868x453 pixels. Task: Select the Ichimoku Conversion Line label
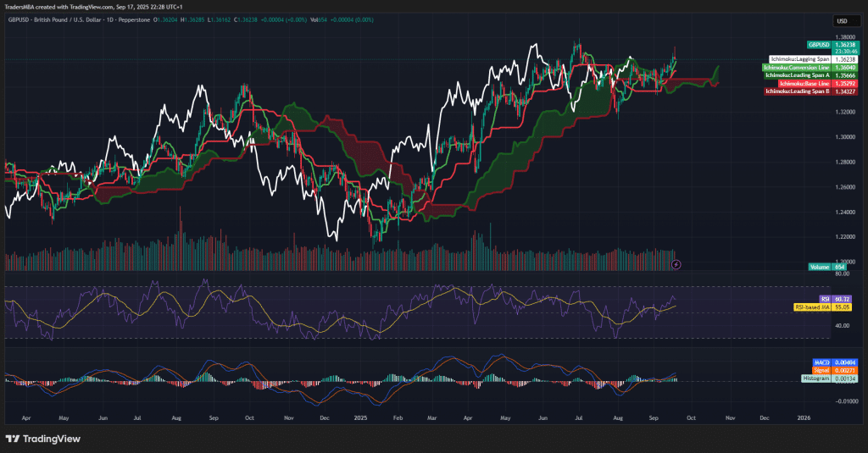pos(796,67)
